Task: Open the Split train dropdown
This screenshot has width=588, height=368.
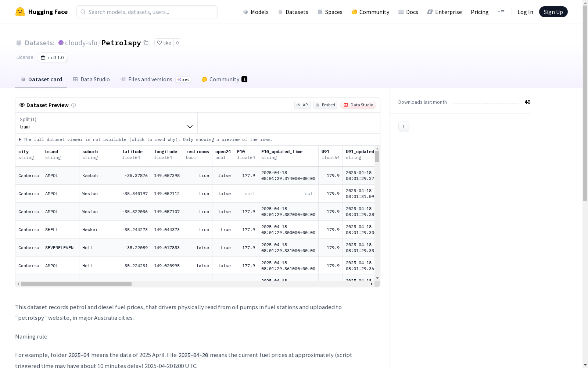Action: click(106, 123)
